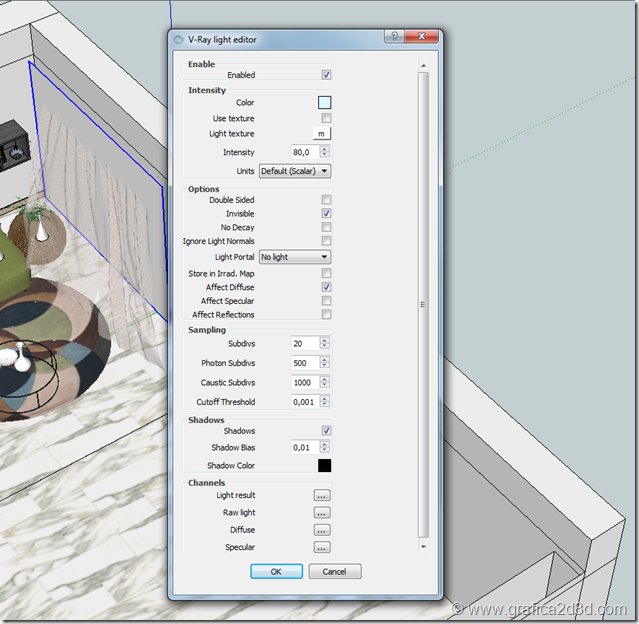This screenshot has width=639, height=624.
Task: Open the Specular channel ellipsis button
Action: click(321, 547)
